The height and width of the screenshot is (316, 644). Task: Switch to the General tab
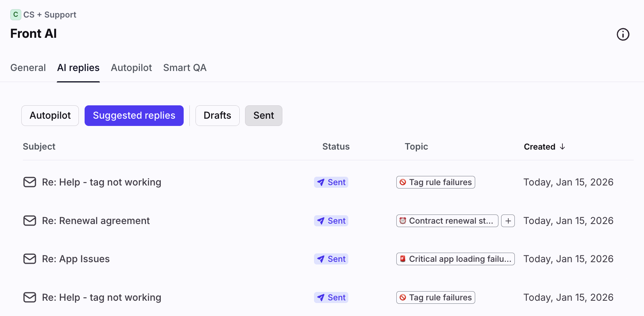coord(28,68)
